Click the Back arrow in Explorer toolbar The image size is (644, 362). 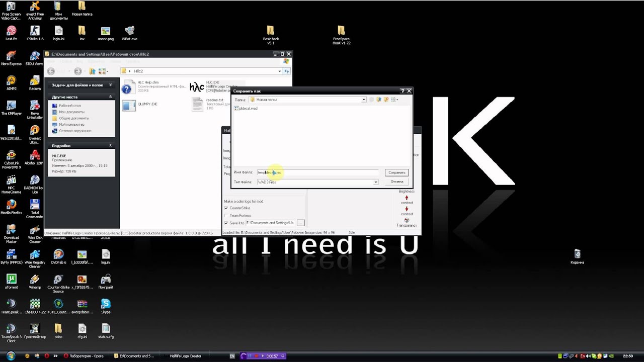(51, 71)
